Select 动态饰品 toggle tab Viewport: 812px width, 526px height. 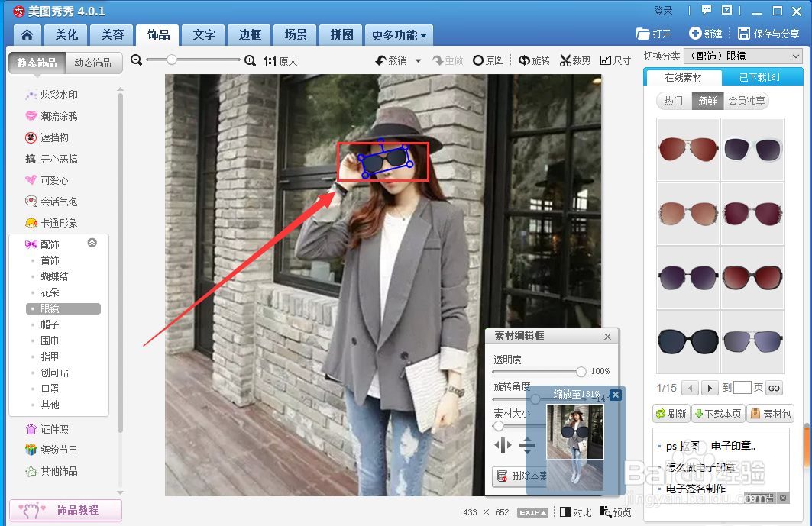click(x=93, y=63)
